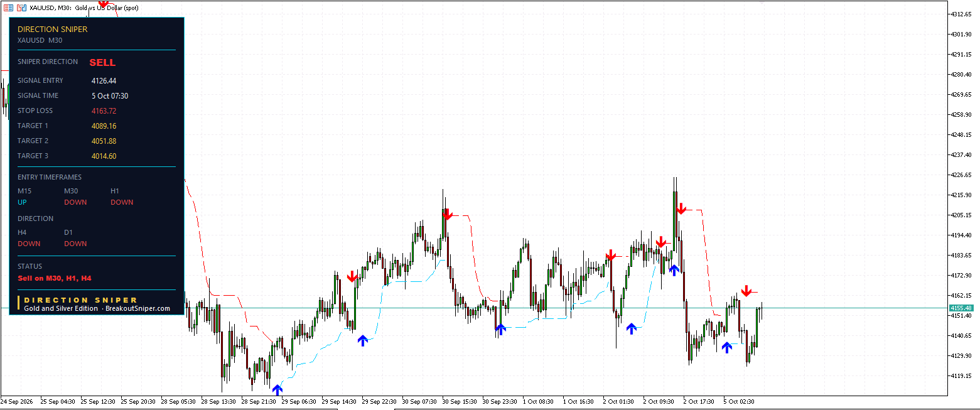
Task: Click the DOWN status under H1
Action: [122, 202]
